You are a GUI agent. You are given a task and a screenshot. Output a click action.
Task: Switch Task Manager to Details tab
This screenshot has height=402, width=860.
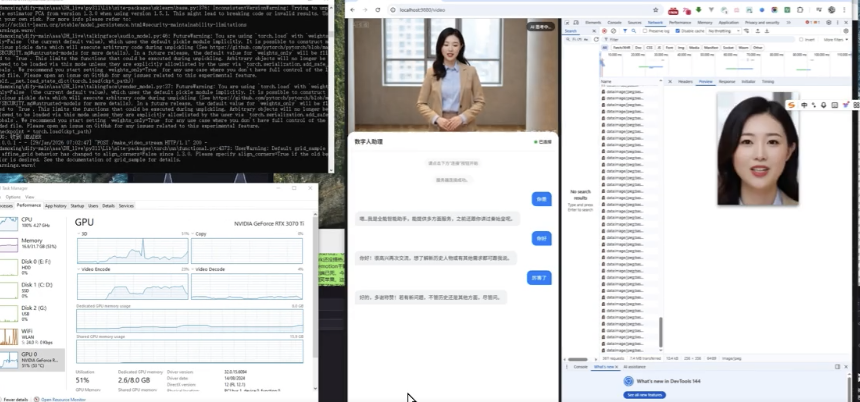coord(109,206)
